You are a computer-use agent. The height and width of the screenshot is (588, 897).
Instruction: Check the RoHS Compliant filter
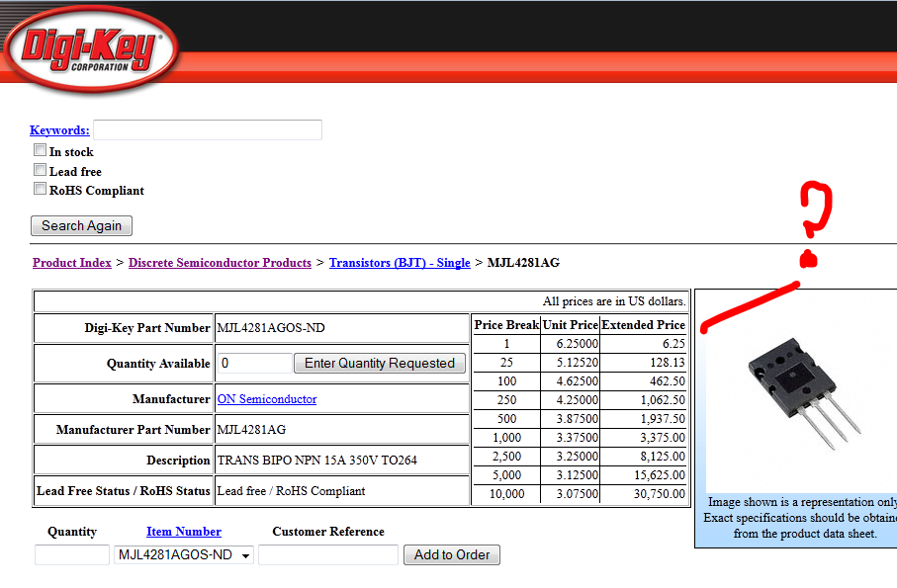(40, 189)
